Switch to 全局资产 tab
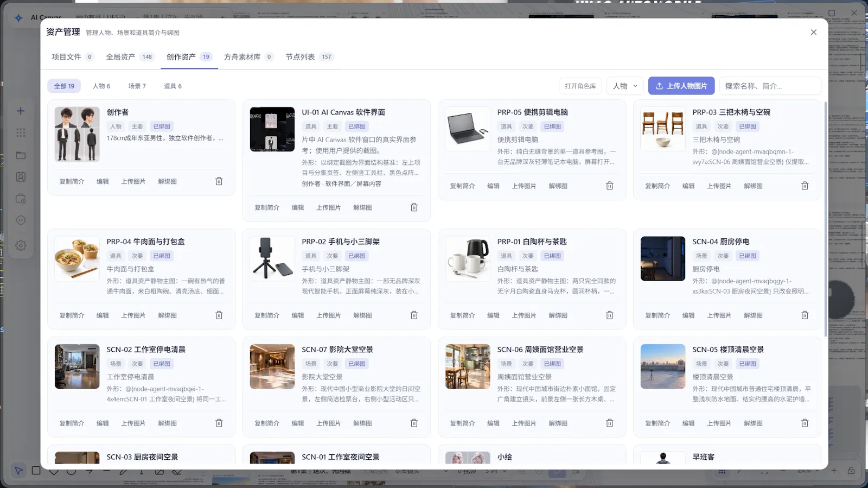The width and height of the screenshot is (868, 488). point(130,57)
